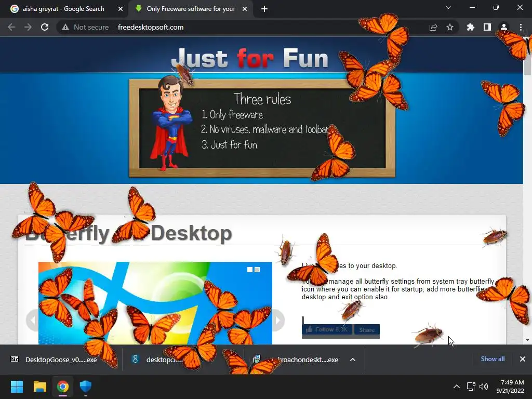Select the Only Freeware software tab
Viewport: 532px width, 399px height.
[x=190, y=9]
